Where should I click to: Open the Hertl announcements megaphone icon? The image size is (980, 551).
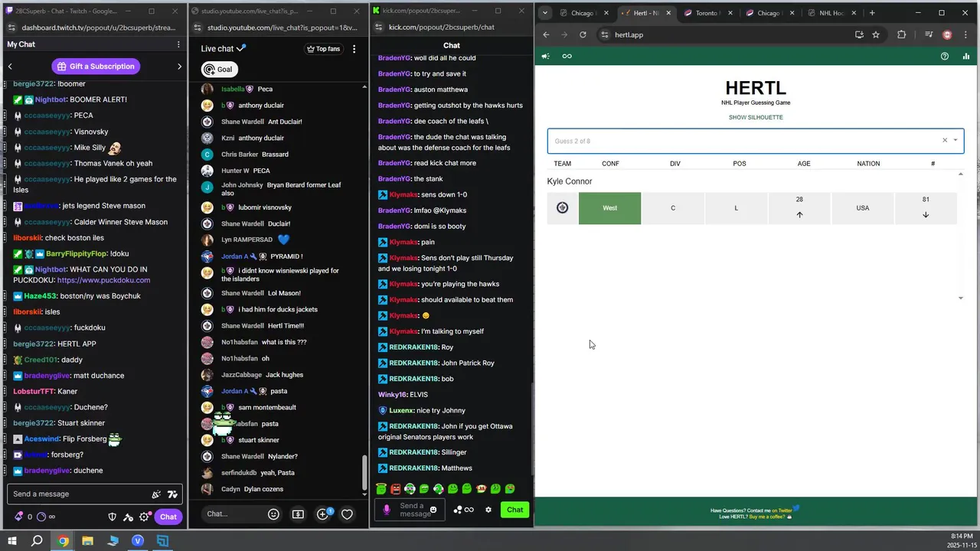[x=546, y=56]
